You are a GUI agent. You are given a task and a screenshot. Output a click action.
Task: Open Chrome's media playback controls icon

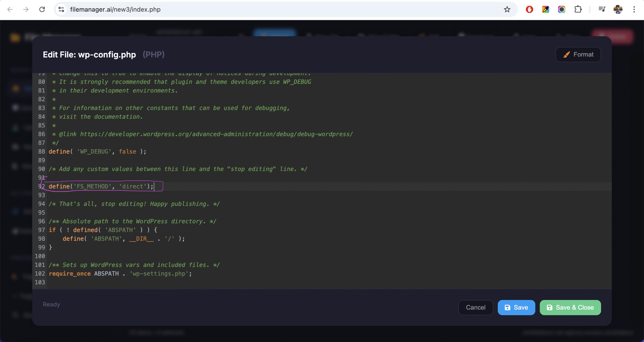(x=602, y=9)
